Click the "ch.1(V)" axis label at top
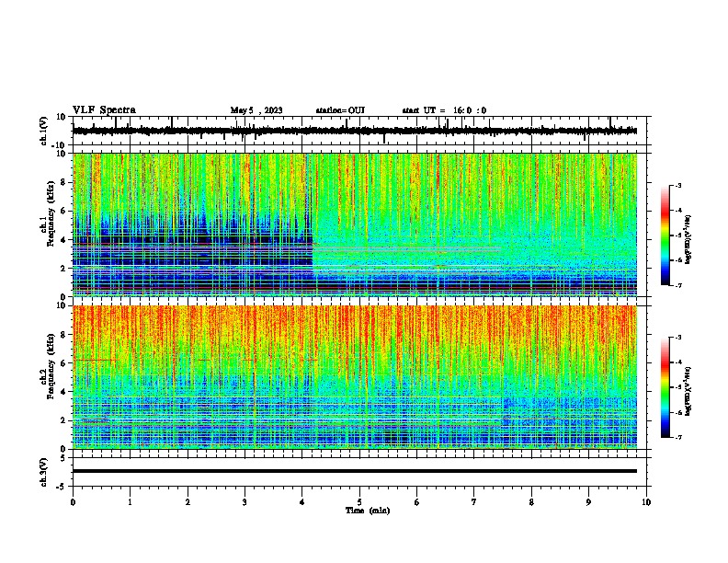This screenshot has width=728, height=563. [44, 131]
